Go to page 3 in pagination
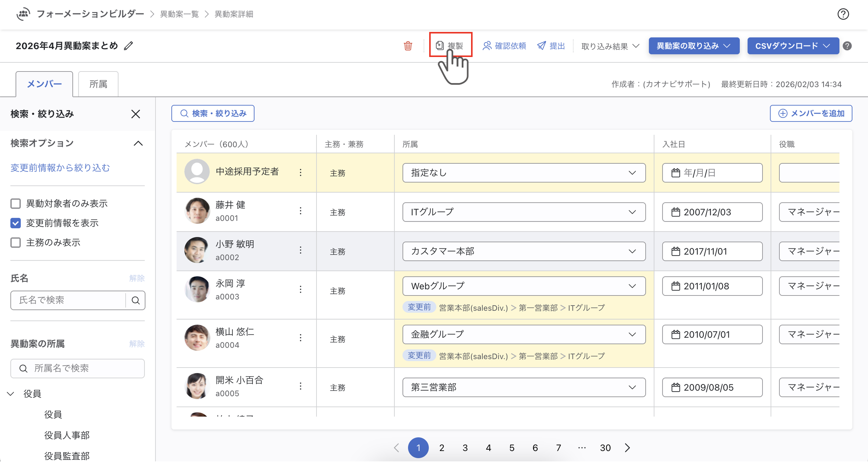Image resolution: width=868 pixels, height=465 pixels. 465,448
